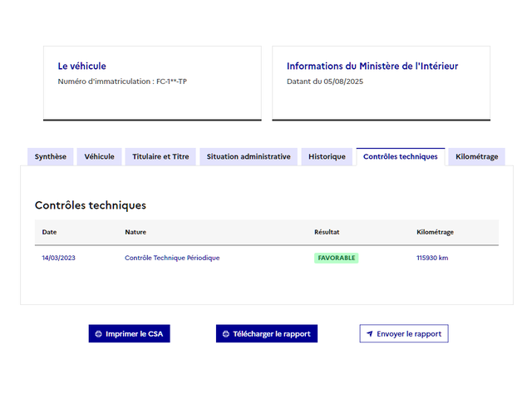Image resolution: width=532 pixels, height=399 pixels.
Task: Click the Le véhicule card heading
Action: pyautogui.click(x=82, y=66)
